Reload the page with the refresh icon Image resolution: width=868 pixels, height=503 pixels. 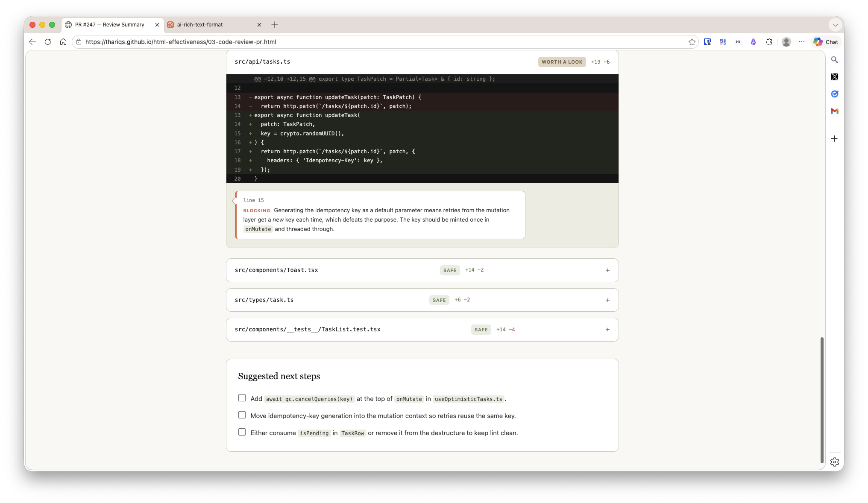48,42
